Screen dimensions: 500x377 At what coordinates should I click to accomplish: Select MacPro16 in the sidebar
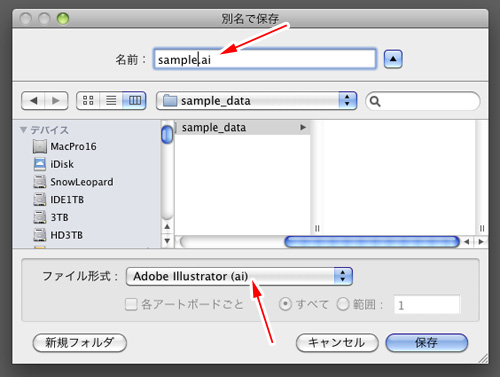(x=87, y=146)
